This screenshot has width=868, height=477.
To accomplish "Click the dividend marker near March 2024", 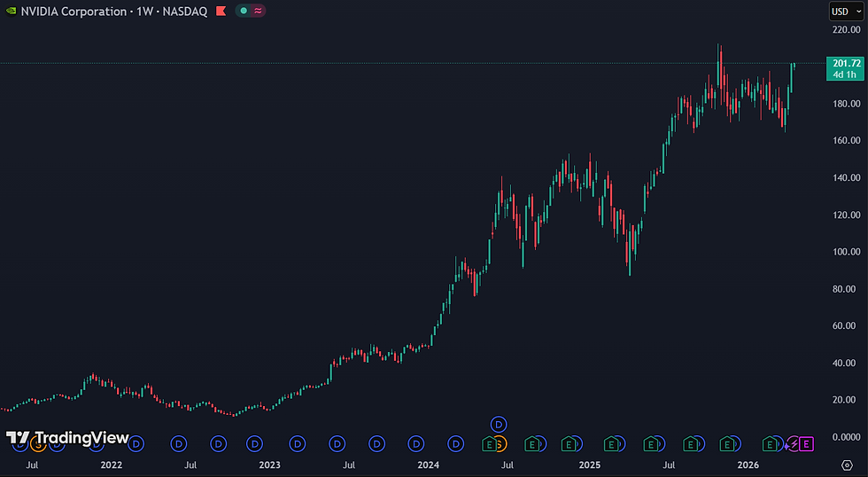I will 455,444.
